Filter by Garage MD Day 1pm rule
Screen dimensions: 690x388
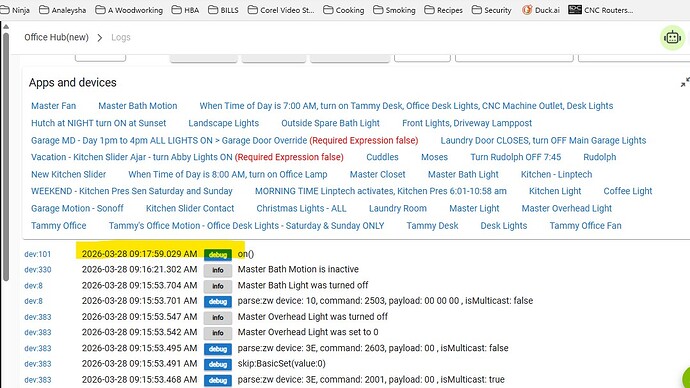[x=224, y=140]
